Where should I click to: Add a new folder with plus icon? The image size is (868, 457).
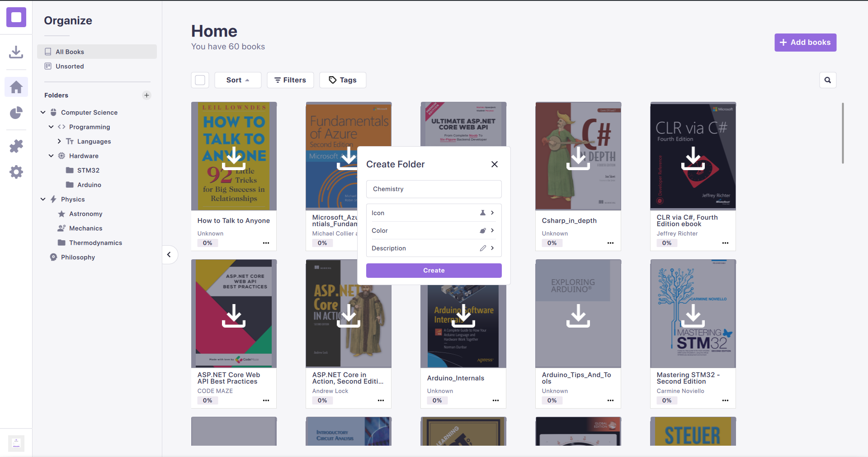coord(146,95)
